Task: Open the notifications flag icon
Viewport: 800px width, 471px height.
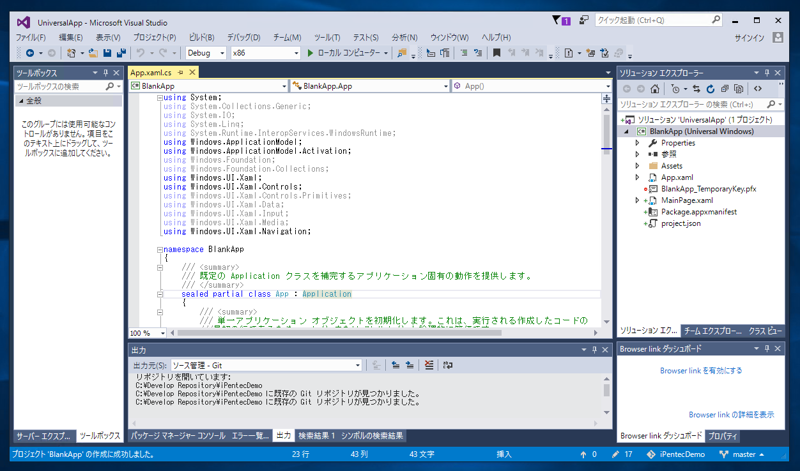Action: point(556,20)
